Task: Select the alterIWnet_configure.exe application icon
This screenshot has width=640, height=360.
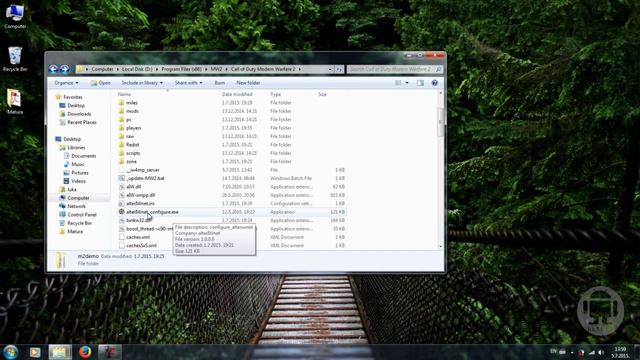Action: pos(121,212)
